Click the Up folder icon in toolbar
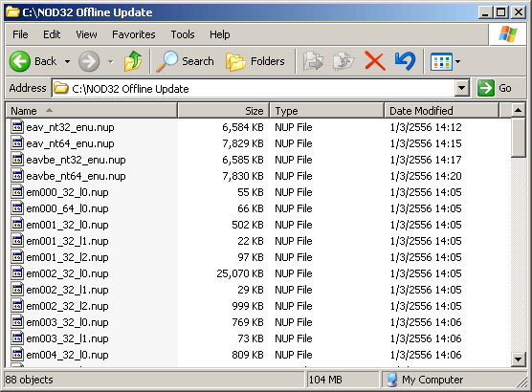Image resolution: width=532 pixels, height=392 pixels. pos(133,61)
